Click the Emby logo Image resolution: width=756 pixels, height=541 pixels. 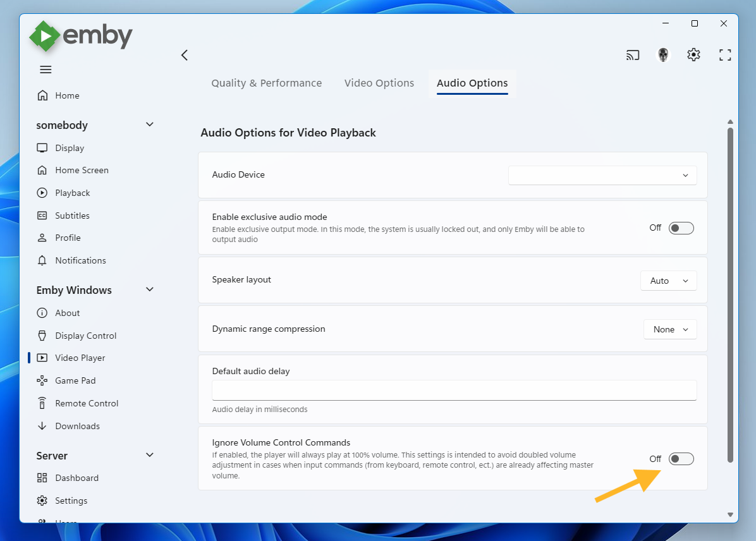tap(81, 35)
